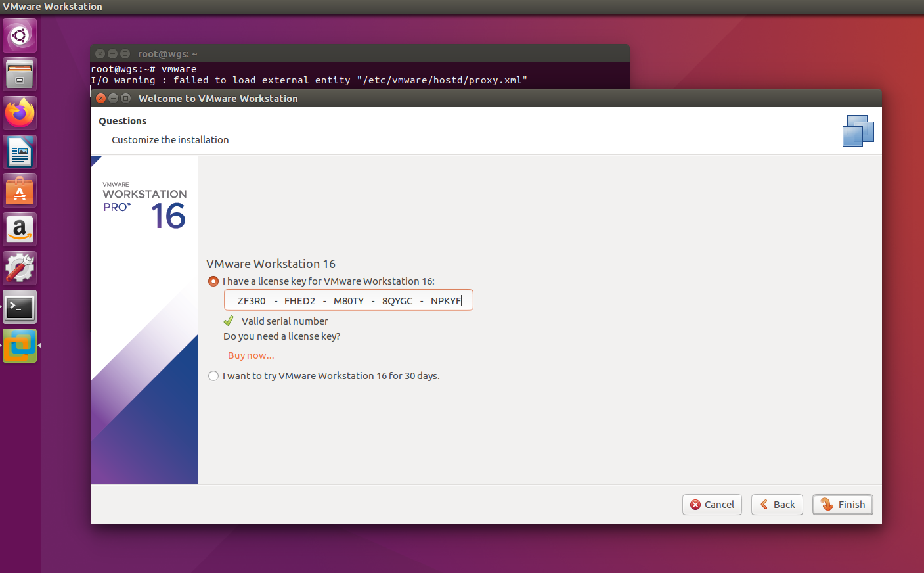Click the terminal I/O warning line
Screen dimensions: 924x573
tap(309, 80)
